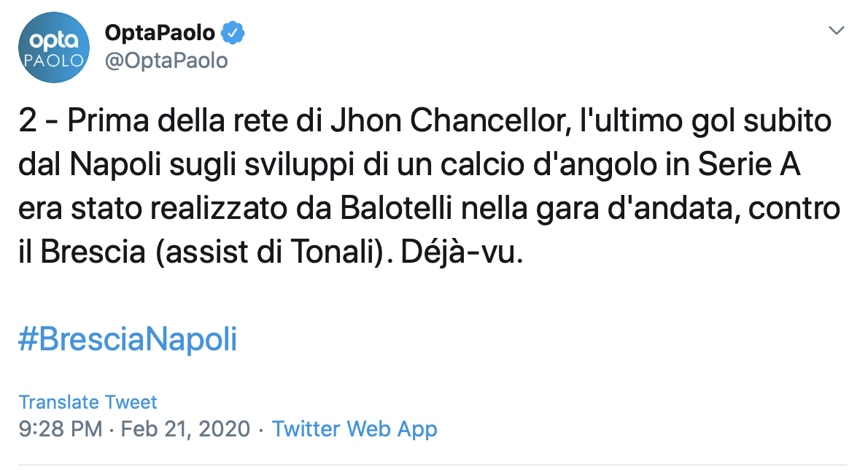Click the Twitter Web App source link
This screenshot has width=868, height=470.
point(354,428)
